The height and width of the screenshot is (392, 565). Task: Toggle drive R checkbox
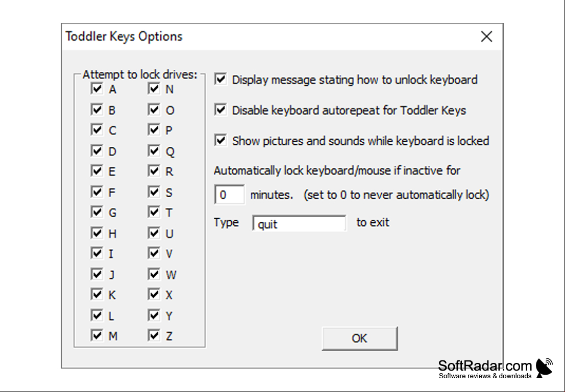coord(154,171)
